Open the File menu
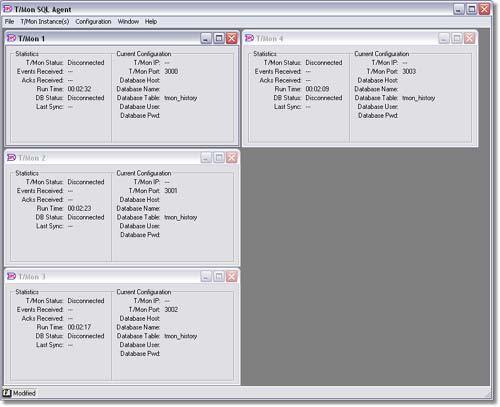The height and width of the screenshot is (407, 500). (9, 22)
